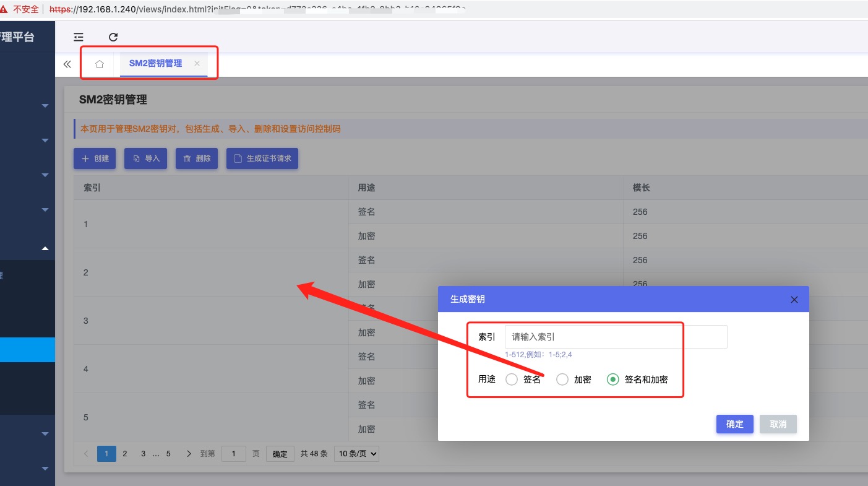
Task: Select the 加密 radio button
Action: coord(562,380)
